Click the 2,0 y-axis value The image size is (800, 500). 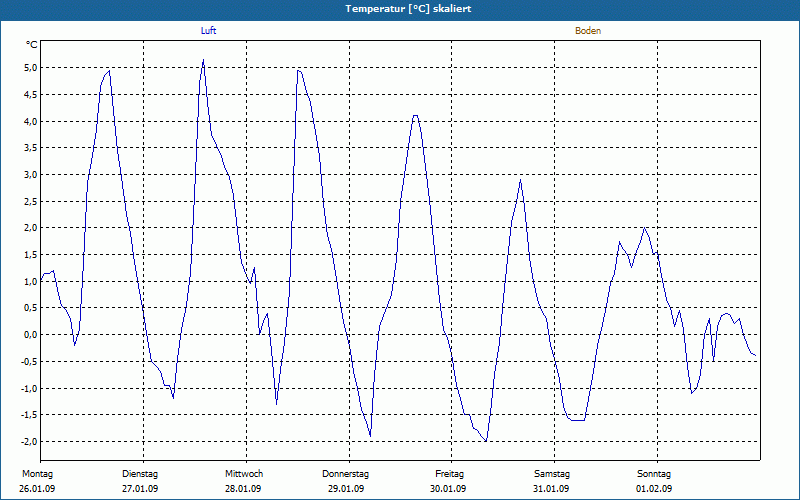(x=30, y=228)
